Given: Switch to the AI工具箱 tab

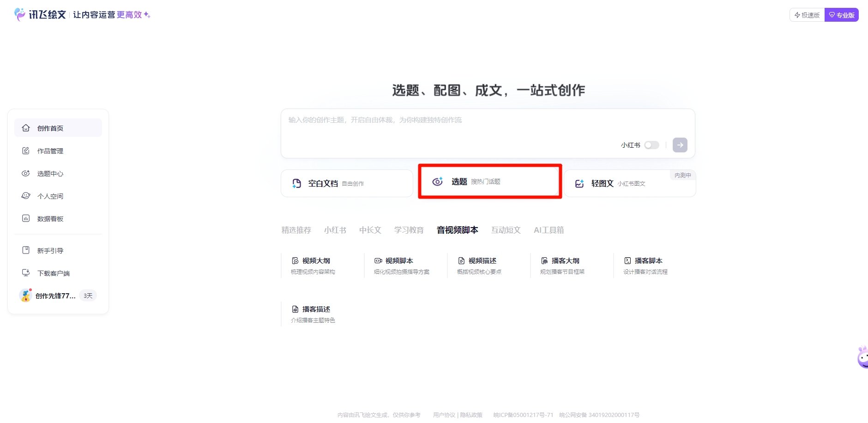Looking at the screenshot, I should point(549,230).
